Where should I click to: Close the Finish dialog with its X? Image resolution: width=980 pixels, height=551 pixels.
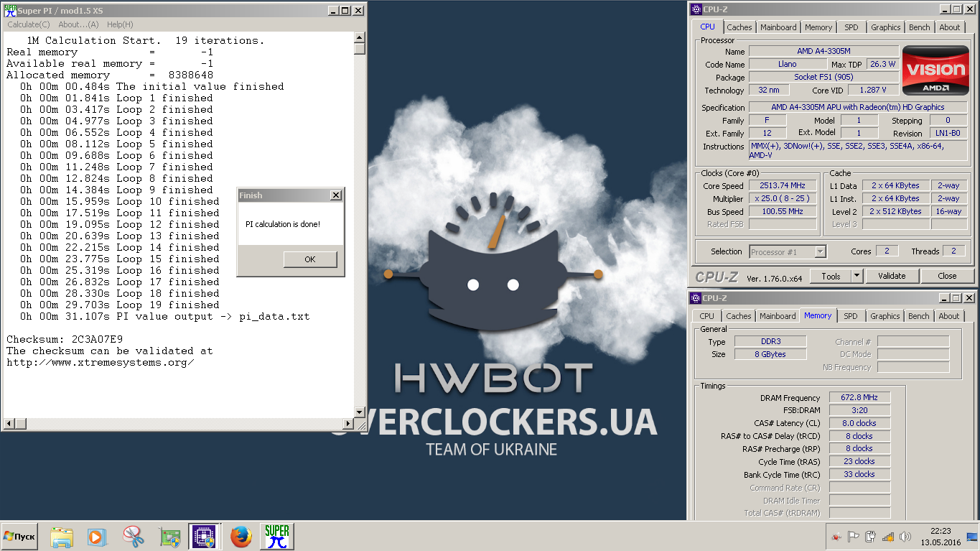click(335, 195)
